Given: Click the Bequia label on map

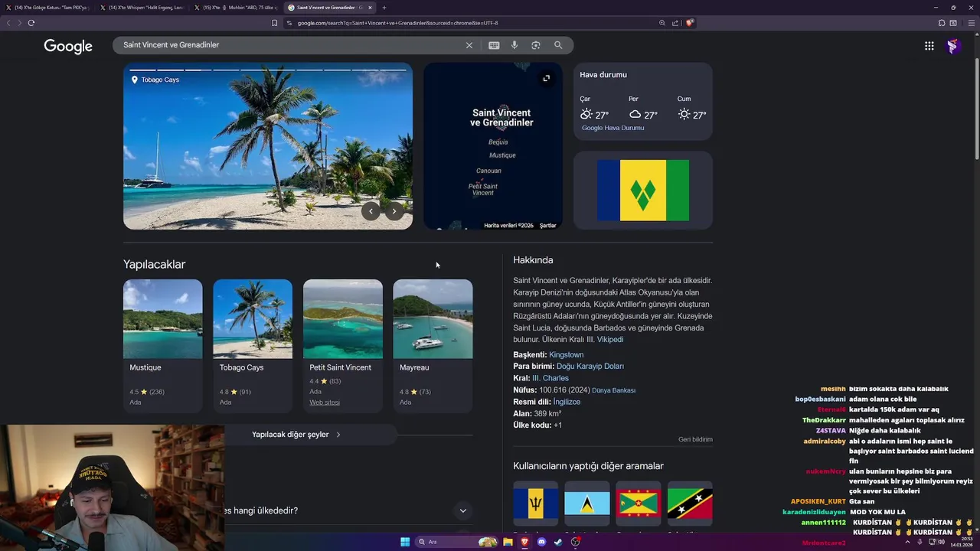Looking at the screenshot, I should pos(498,142).
